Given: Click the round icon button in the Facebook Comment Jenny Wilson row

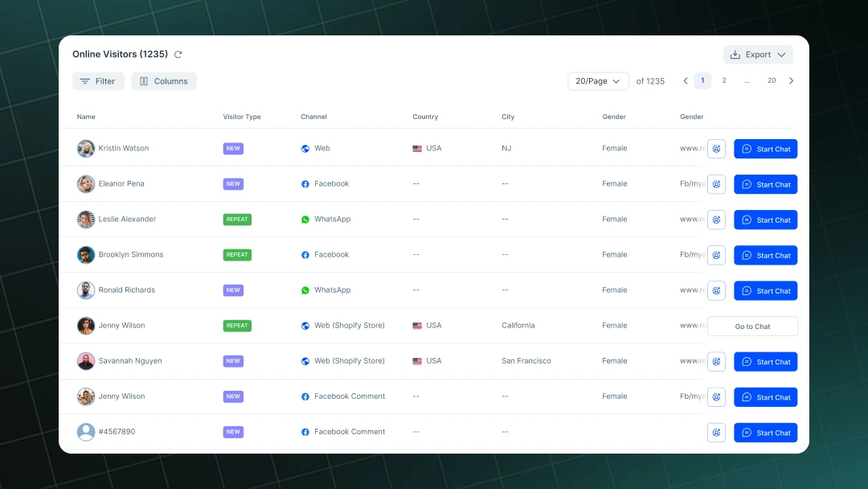Looking at the screenshot, I should click(716, 397).
